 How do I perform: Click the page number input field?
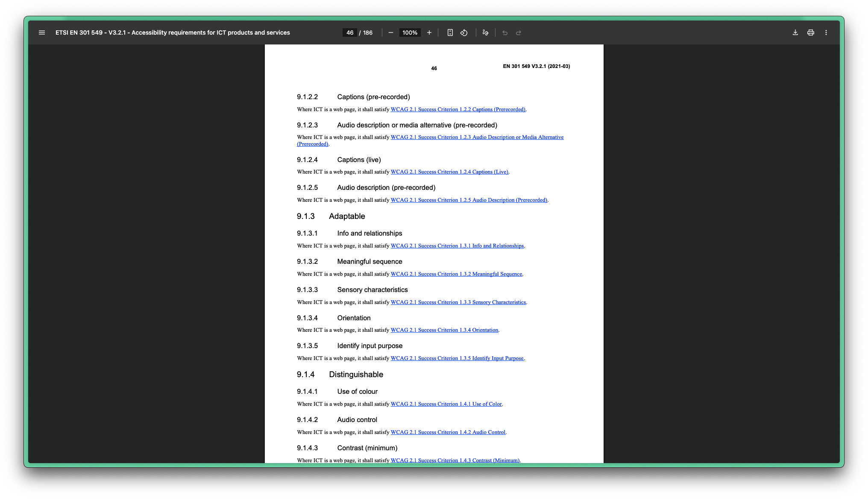[x=350, y=32]
